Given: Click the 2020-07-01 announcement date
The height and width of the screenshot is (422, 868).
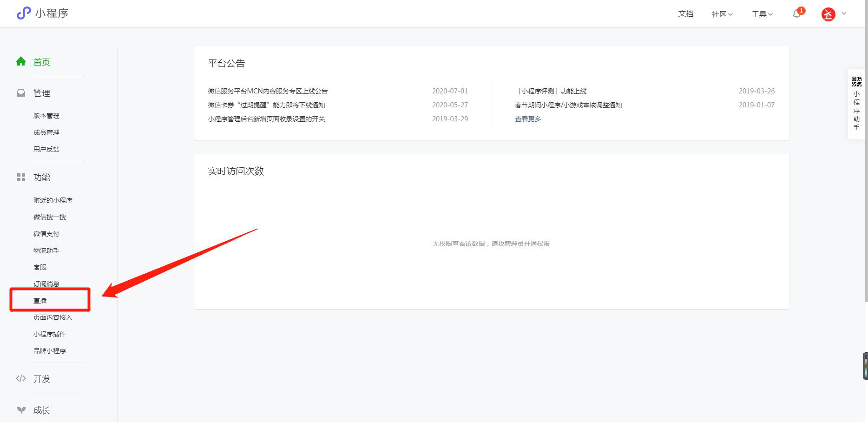Looking at the screenshot, I should [450, 91].
